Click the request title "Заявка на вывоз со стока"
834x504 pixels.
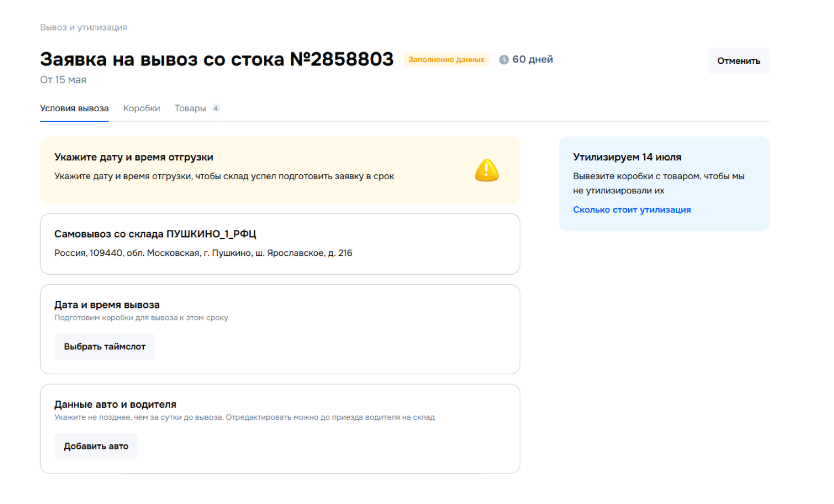coord(217,59)
